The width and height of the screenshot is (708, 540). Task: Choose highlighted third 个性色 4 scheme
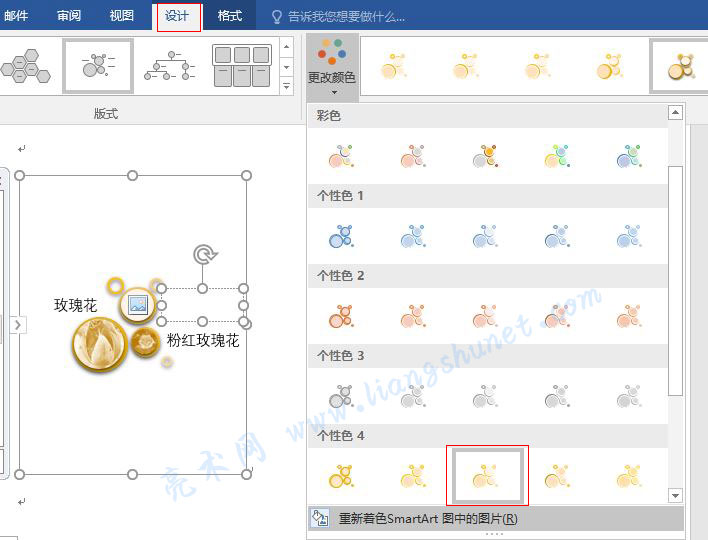[487, 475]
